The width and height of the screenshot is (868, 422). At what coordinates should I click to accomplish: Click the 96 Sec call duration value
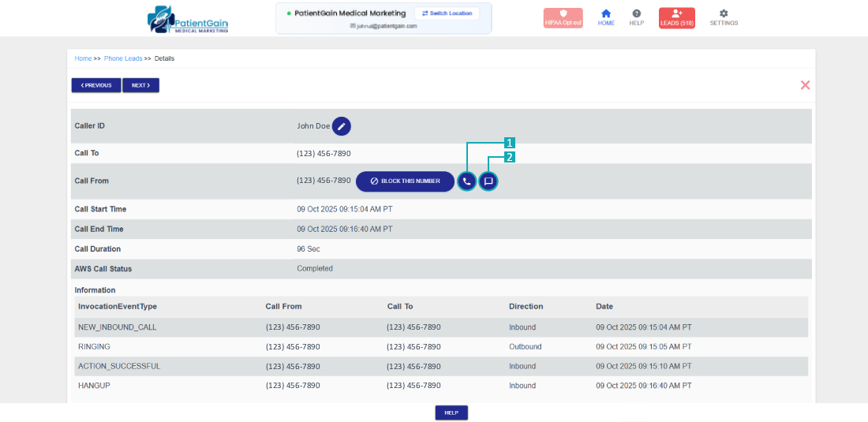[309, 249]
